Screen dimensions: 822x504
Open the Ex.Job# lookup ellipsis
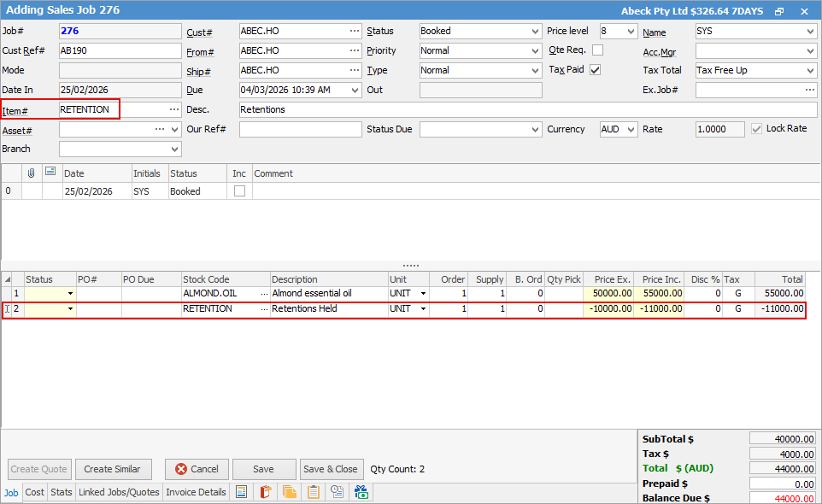(x=810, y=90)
